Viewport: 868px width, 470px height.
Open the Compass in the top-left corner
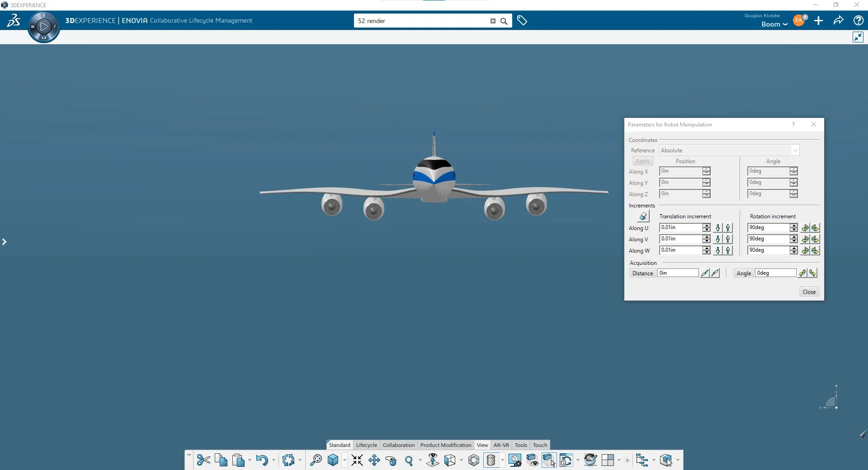(44, 26)
